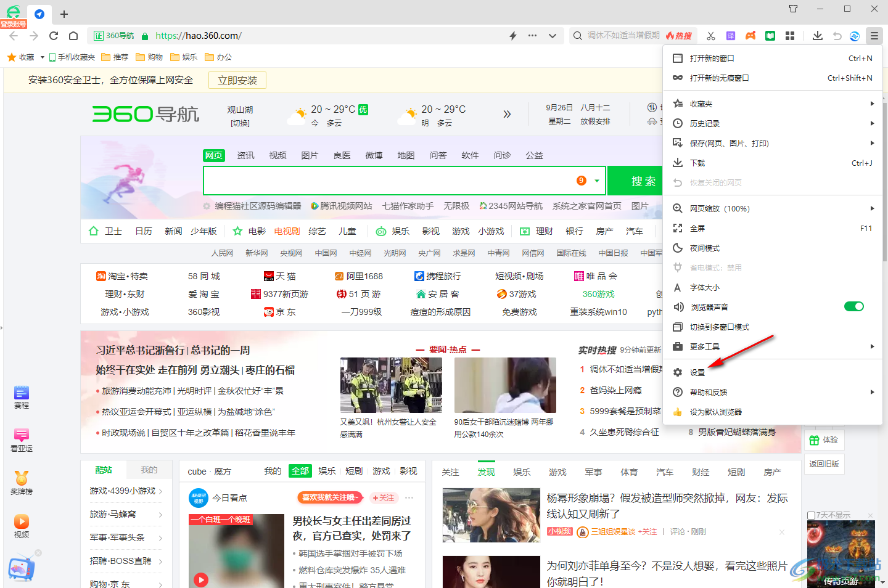
Task: Select 打开新的无痕窗口 menu item
Action: click(x=773, y=78)
